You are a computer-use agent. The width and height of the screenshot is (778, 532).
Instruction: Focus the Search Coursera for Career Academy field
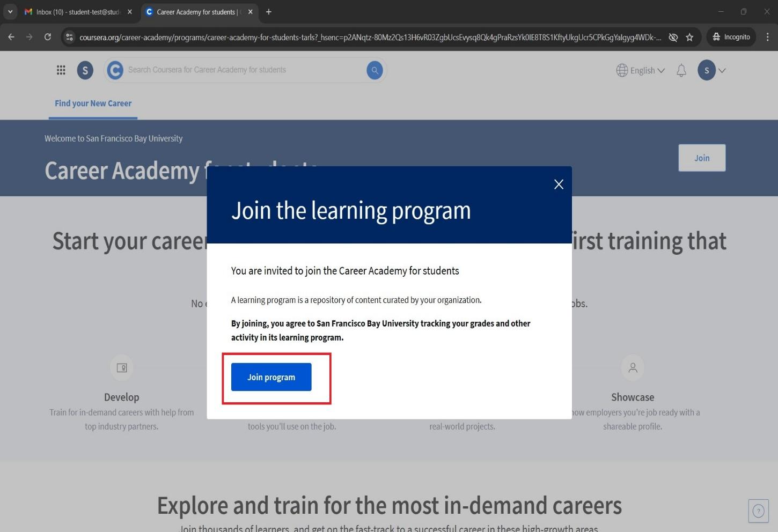point(245,70)
